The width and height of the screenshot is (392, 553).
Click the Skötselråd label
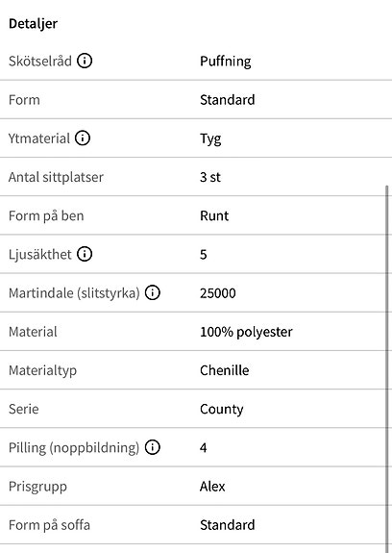pos(40,61)
